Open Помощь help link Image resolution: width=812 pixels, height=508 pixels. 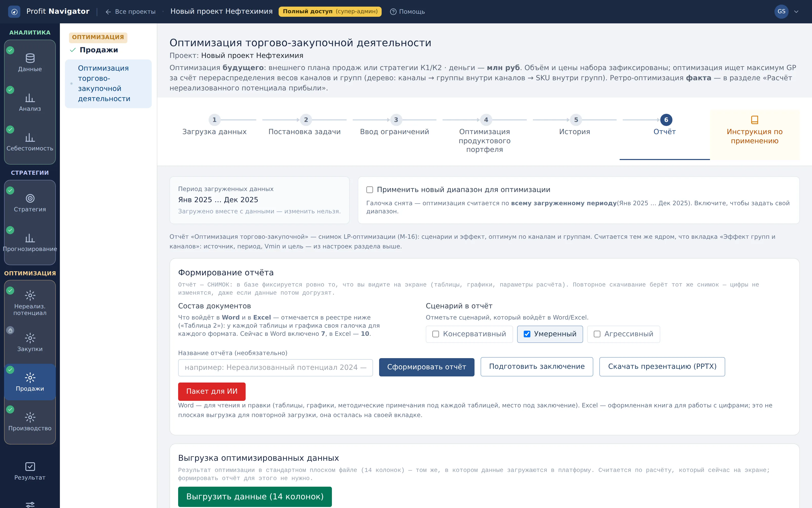tap(407, 12)
